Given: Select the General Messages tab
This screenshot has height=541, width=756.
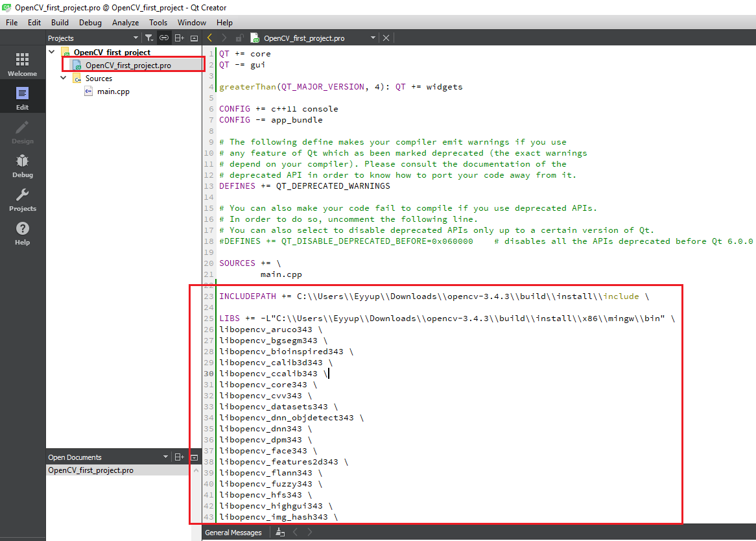Looking at the screenshot, I should 233,532.
